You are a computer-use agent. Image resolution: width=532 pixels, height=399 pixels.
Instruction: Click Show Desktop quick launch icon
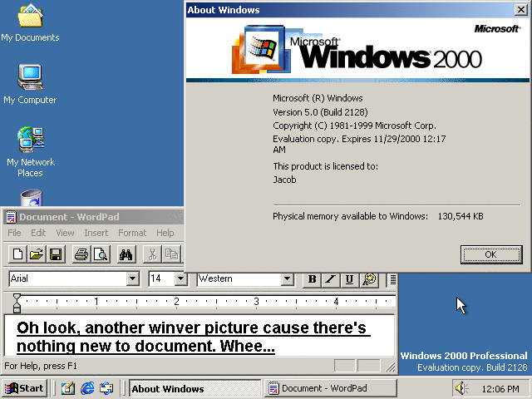coord(68,388)
